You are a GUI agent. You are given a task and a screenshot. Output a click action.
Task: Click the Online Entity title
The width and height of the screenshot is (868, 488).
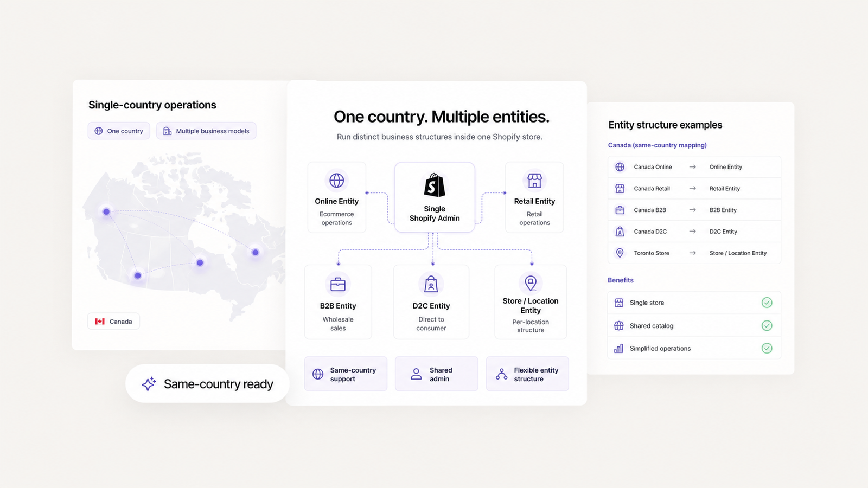point(337,201)
